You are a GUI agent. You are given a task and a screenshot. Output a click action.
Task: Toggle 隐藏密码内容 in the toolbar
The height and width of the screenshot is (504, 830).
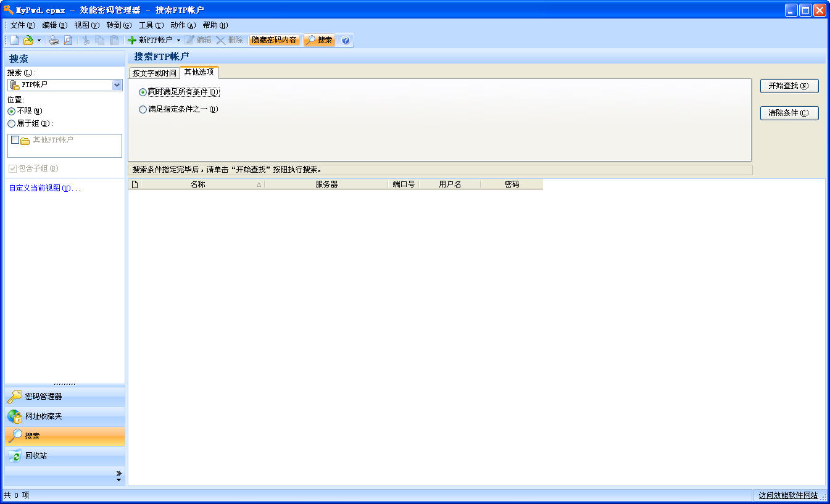274,40
